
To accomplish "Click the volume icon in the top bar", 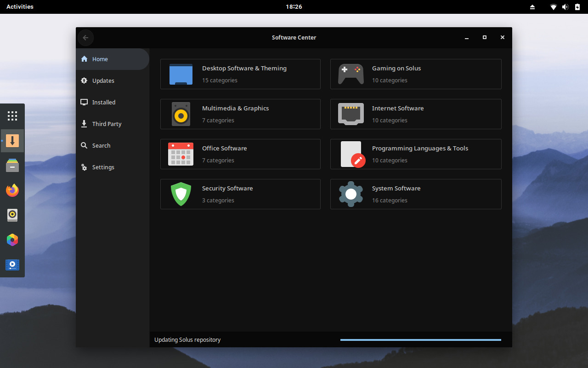I will click(565, 7).
